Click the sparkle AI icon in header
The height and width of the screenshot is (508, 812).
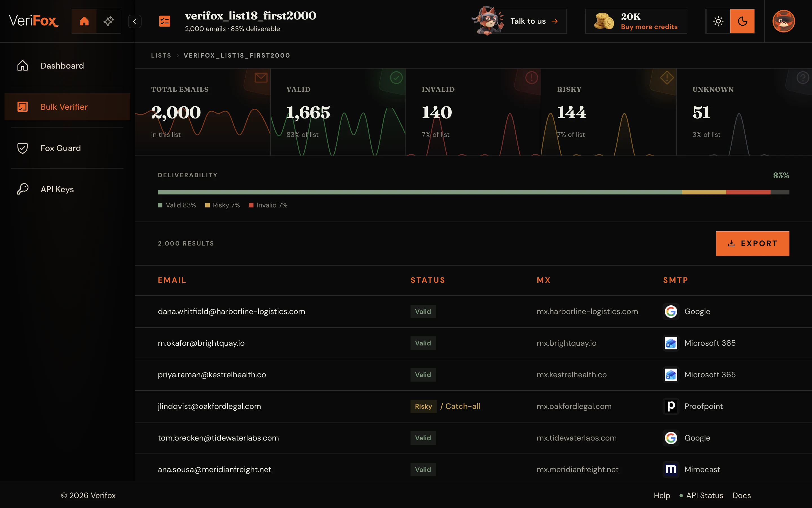pyautogui.click(x=108, y=21)
